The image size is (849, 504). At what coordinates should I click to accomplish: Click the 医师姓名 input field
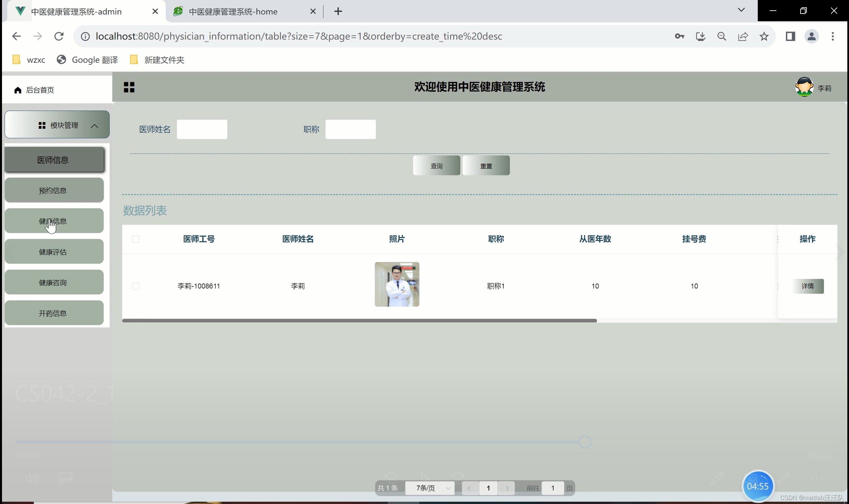tap(202, 129)
